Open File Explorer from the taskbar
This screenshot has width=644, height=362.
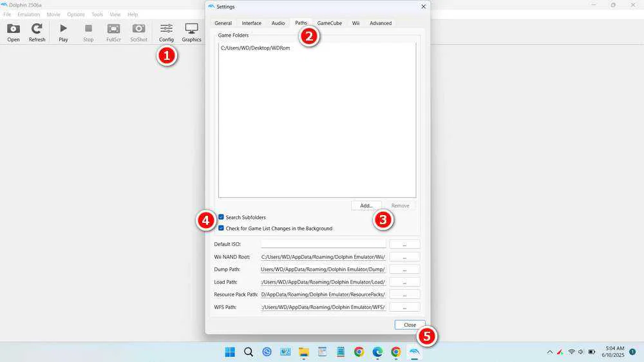pos(303,352)
